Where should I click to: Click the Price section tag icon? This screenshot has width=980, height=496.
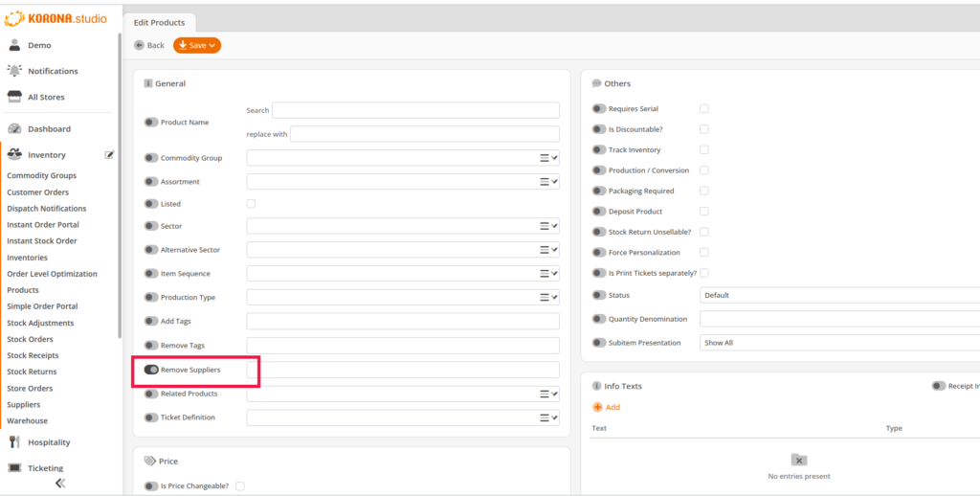coord(149,461)
